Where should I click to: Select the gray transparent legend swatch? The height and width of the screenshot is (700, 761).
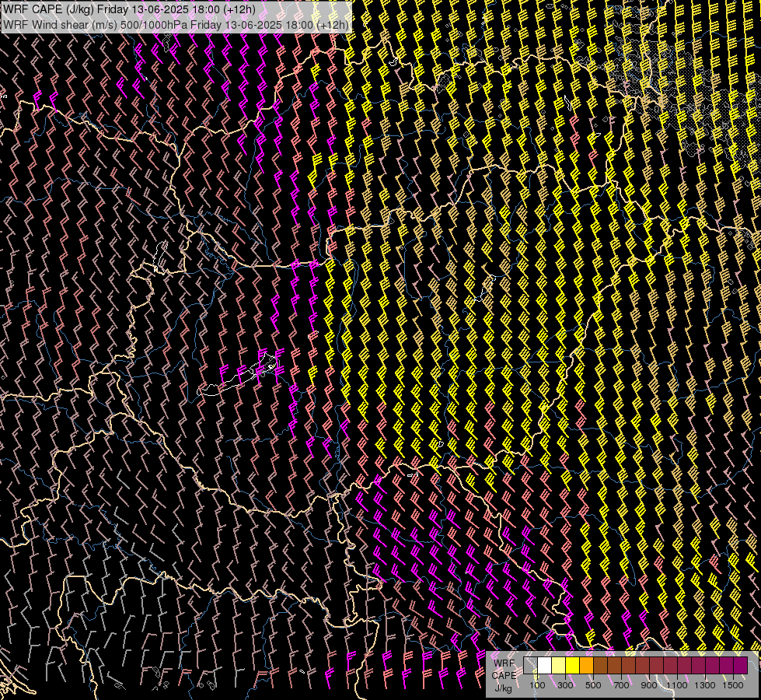coord(530,665)
